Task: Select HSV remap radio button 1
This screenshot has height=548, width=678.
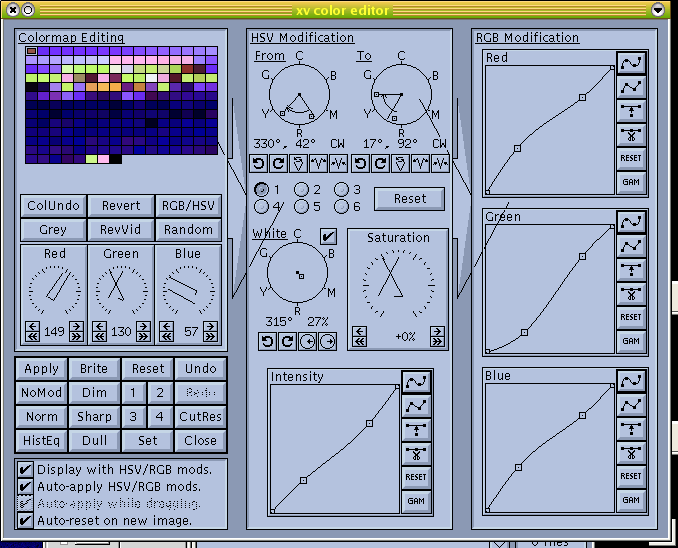Action: pyautogui.click(x=261, y=189)
